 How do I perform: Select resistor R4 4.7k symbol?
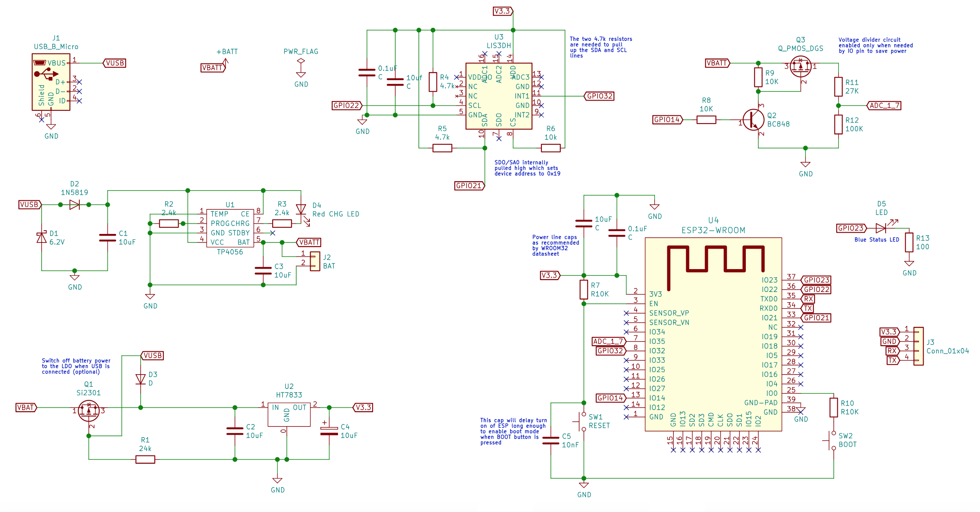433,82
